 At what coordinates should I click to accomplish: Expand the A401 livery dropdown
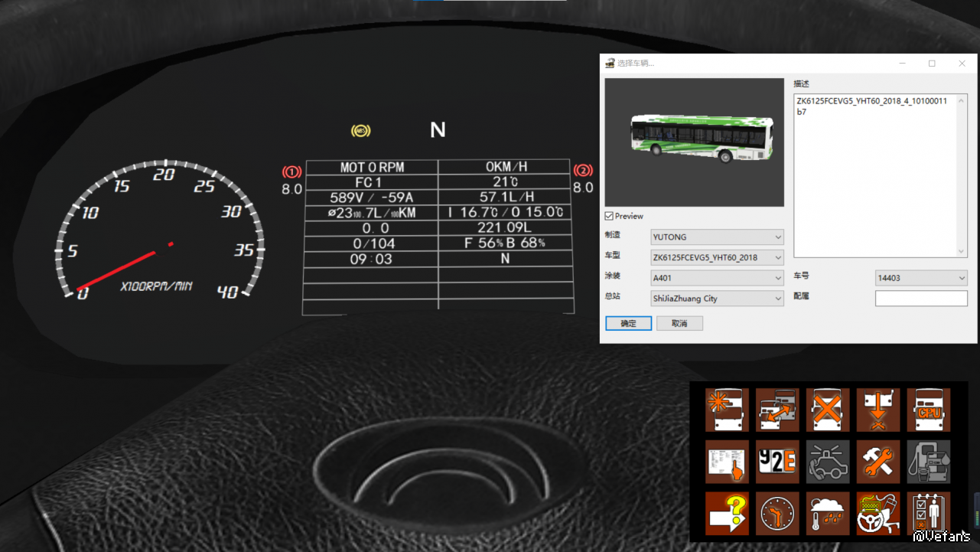pyautogui.click(x=717, y=278)
